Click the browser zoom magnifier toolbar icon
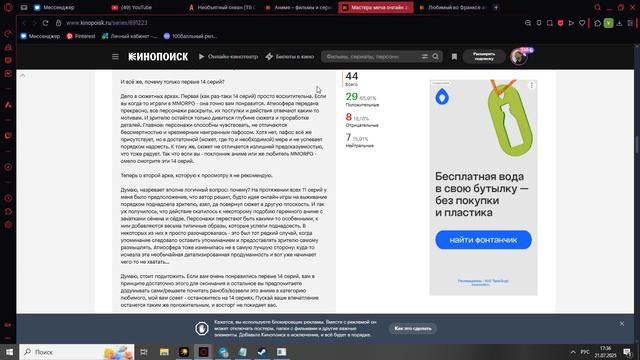 [x=528, y=23]
